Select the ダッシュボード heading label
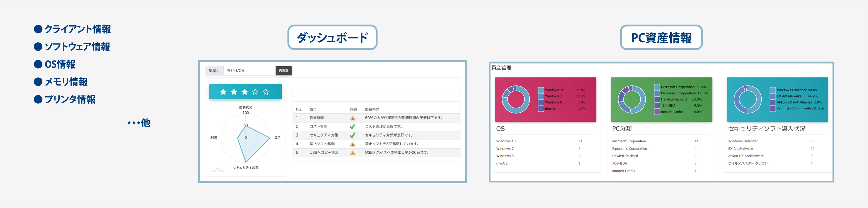The height and width of the screenshot is (208, 868). click(332, 38)
